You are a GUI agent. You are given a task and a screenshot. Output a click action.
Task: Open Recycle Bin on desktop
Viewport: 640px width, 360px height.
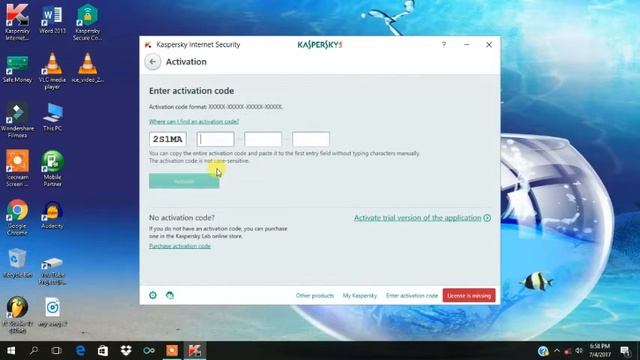[x=17, y=263]
